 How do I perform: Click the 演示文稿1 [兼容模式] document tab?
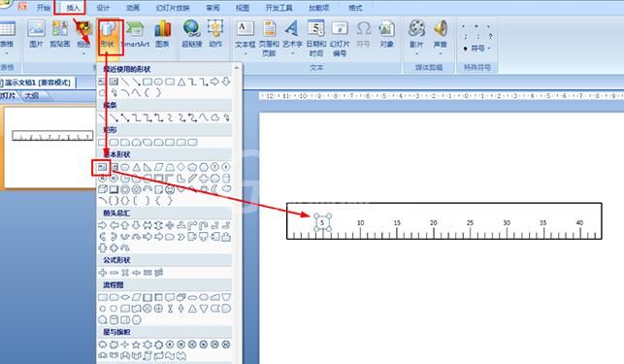(38, 83)
